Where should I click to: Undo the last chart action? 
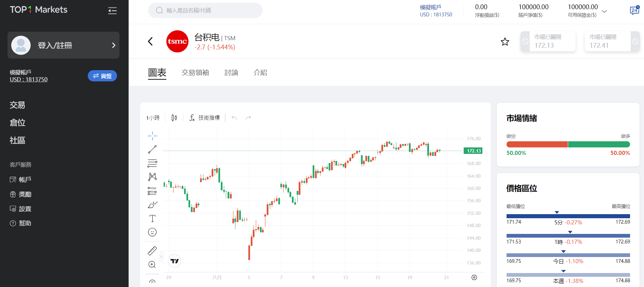234,118
